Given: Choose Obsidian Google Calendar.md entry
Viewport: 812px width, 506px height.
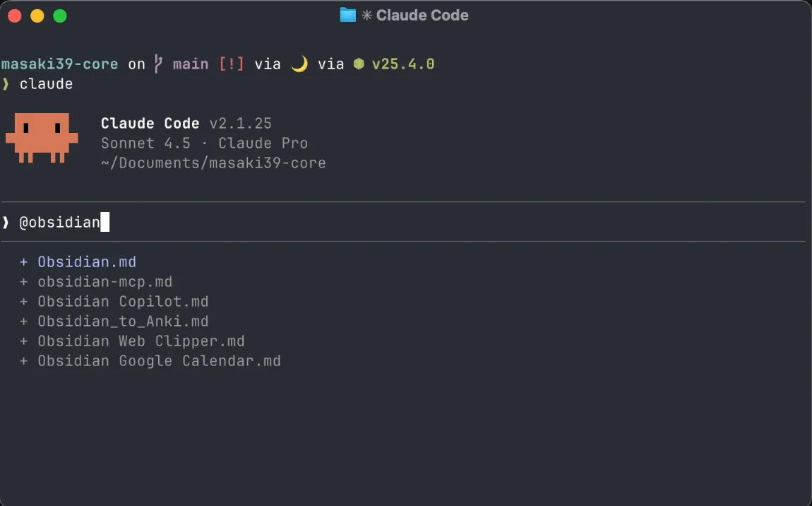Looking at the screenshot, I should click(x=159, y=361).
